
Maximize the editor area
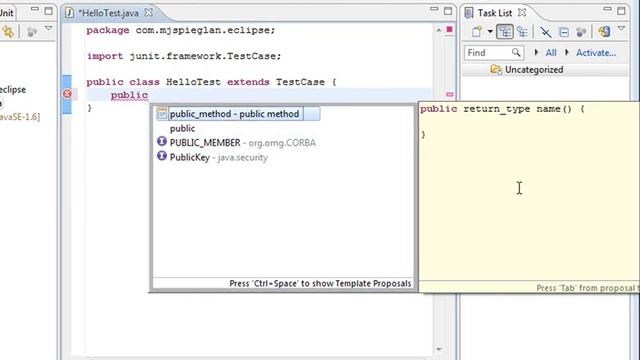click(x=448, y=11)
